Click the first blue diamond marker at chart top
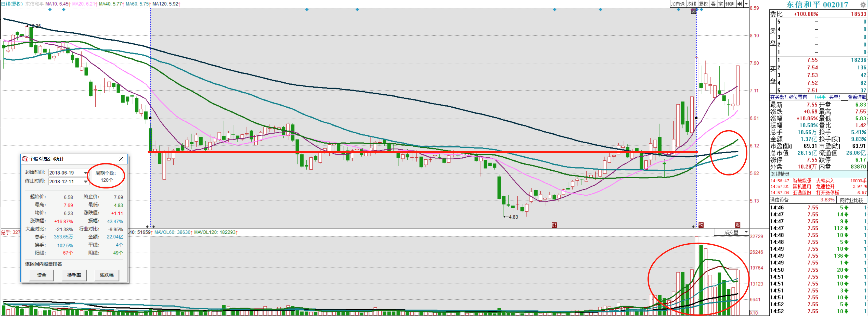The image size is (868, 316). click(x=50, y=9)
